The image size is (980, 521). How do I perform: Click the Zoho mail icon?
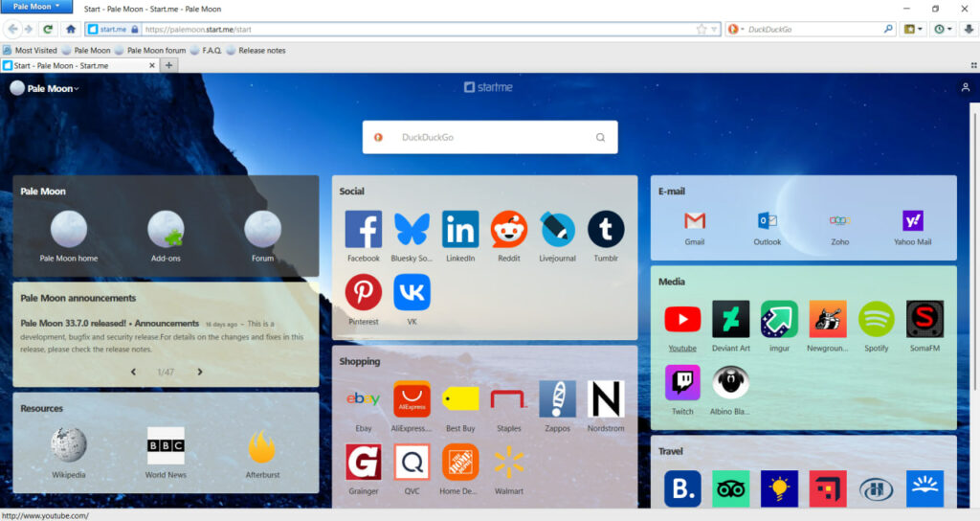click(x=840, y=220)
